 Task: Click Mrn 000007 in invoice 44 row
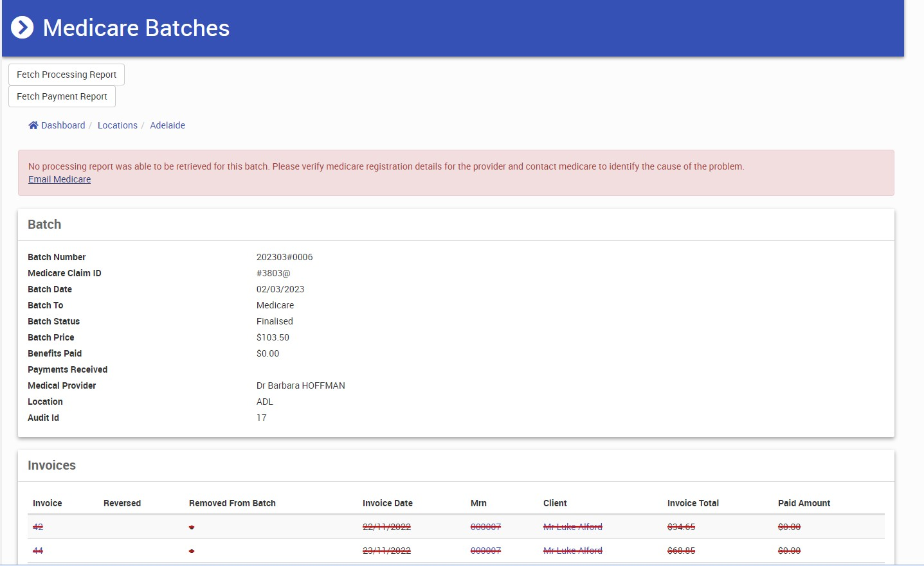pyautogui.click(x=485, y=551)
